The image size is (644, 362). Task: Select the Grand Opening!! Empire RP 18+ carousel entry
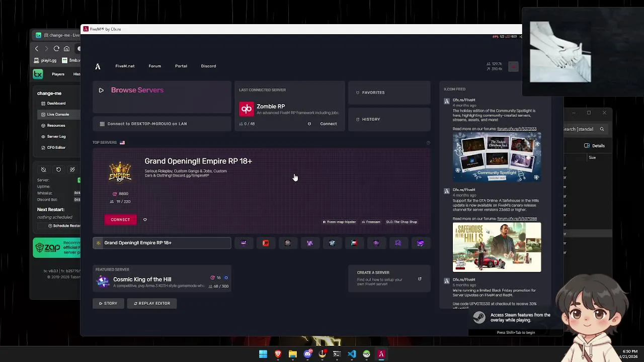[x=162, y=243]
